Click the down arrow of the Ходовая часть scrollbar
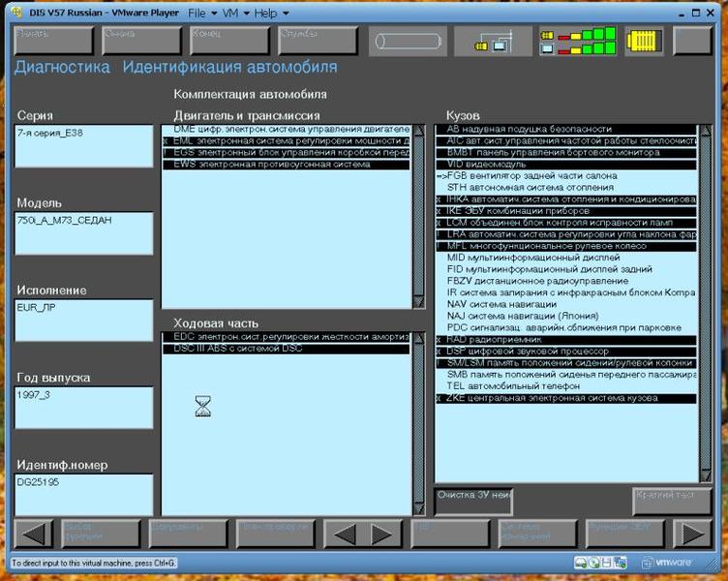The image size is (728, 581). (x=419, y=509)
